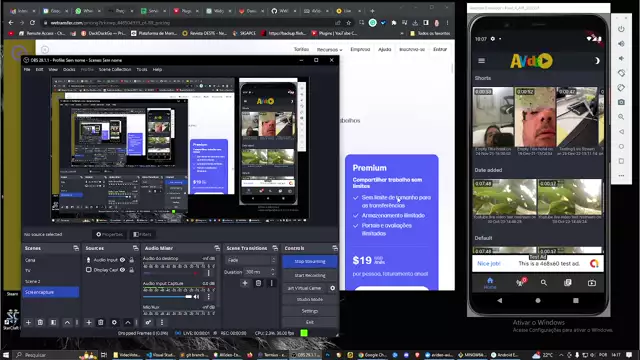Delete the selected scene with trash icon
640x360 pixels.
40,322
